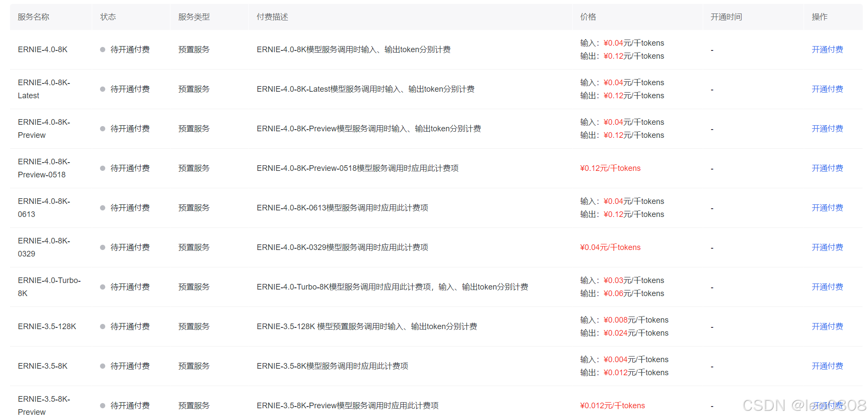Click output price ¥0.024元/千tokens for ERNIE-3.5-128K
The height and width of the screenshot is (420, 868).
click(636, 333)
